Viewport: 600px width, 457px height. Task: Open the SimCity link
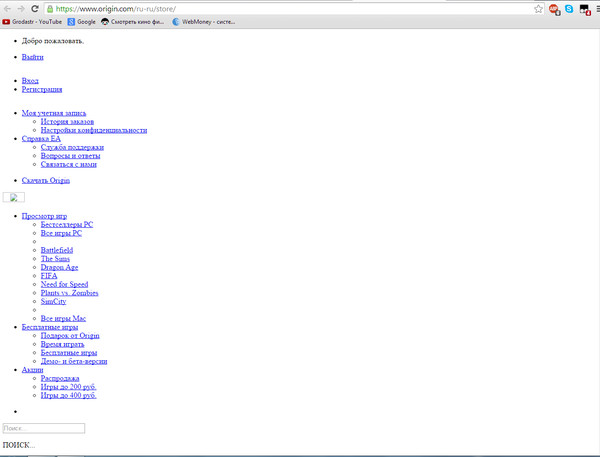(53, 302)
